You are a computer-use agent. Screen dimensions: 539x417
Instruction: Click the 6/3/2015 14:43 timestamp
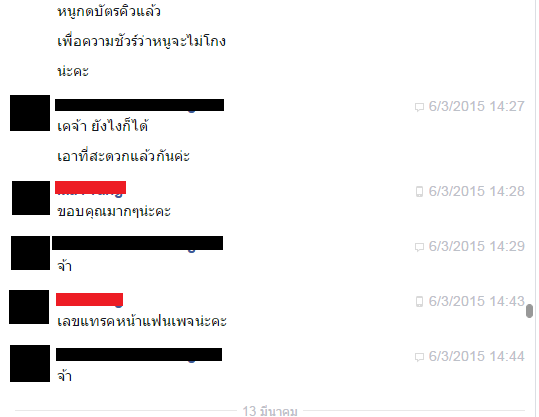(x=476, y=301)
